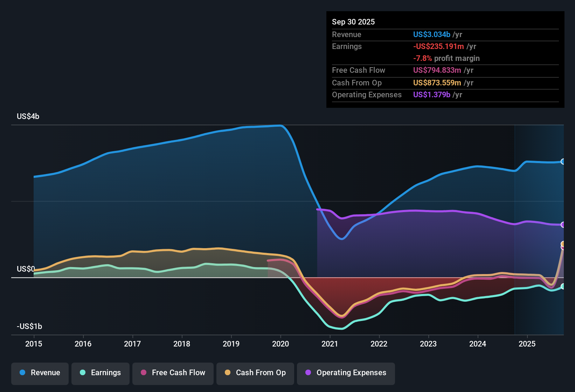Screen dimensions: 575x392
Task: Select the 2020 year label on the axis
Action: click(280, 344)
